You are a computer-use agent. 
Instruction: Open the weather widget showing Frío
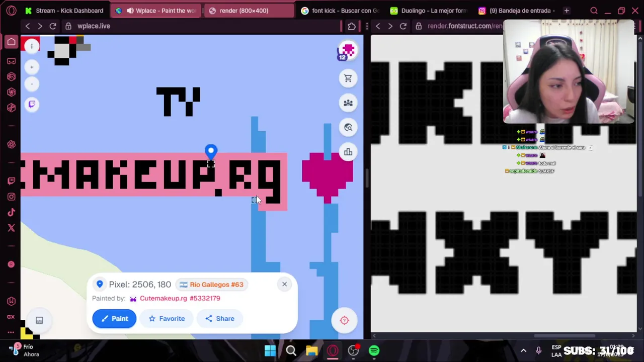[23, 350]
